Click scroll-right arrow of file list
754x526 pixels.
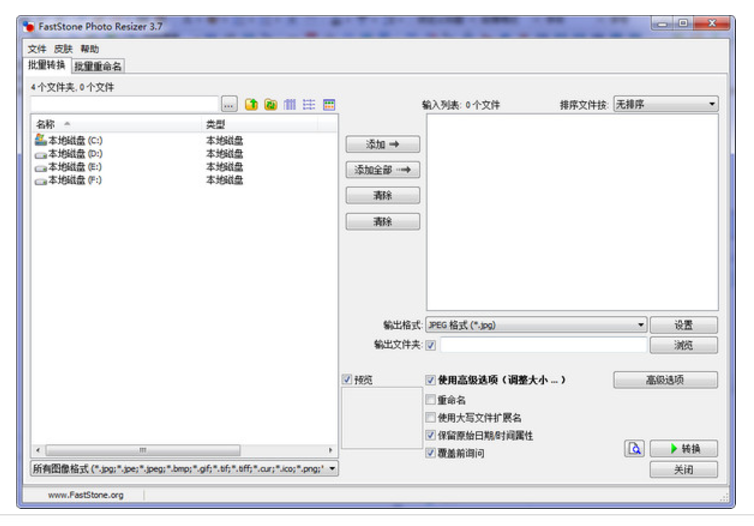(330, 450)
